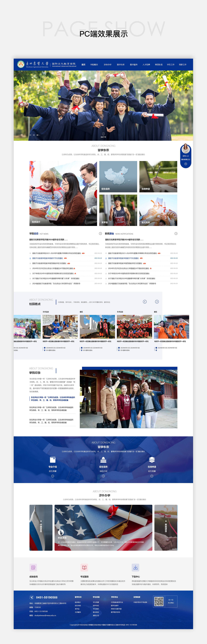Click the 考试服务 open book icon
The height and width of the screenshot is (644, 207).
[x=84, y=567]
